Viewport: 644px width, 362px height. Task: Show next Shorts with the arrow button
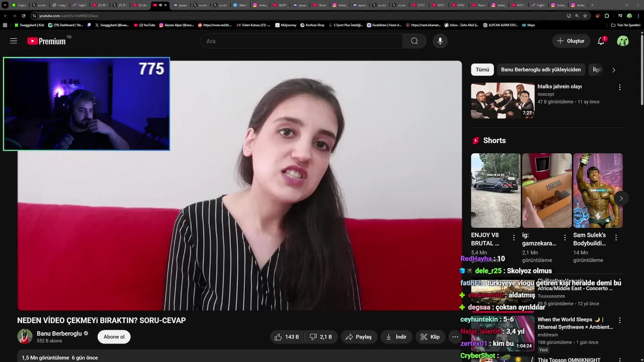621,198
